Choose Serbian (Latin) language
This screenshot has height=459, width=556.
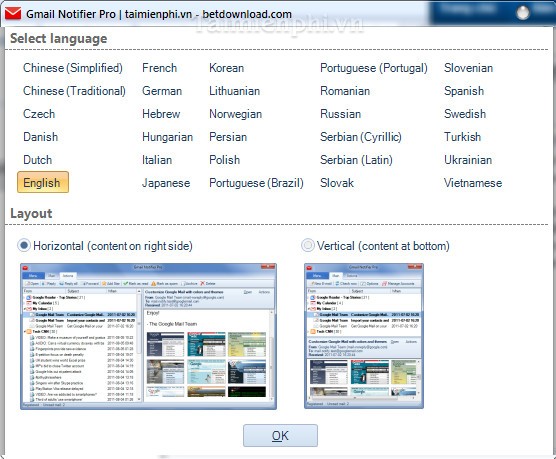tap(356, 160)
